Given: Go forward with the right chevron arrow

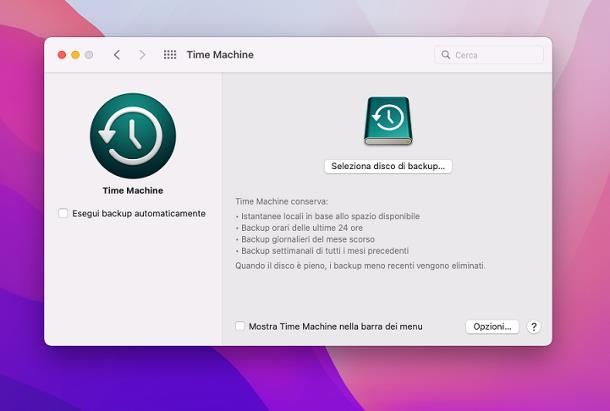Looking at the screenshot, I should coord(142,55).
